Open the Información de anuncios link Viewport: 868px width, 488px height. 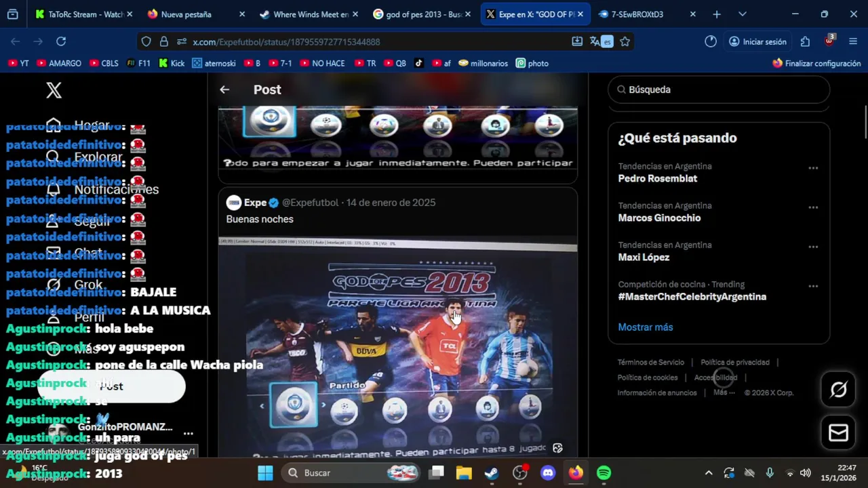[657, 392]
